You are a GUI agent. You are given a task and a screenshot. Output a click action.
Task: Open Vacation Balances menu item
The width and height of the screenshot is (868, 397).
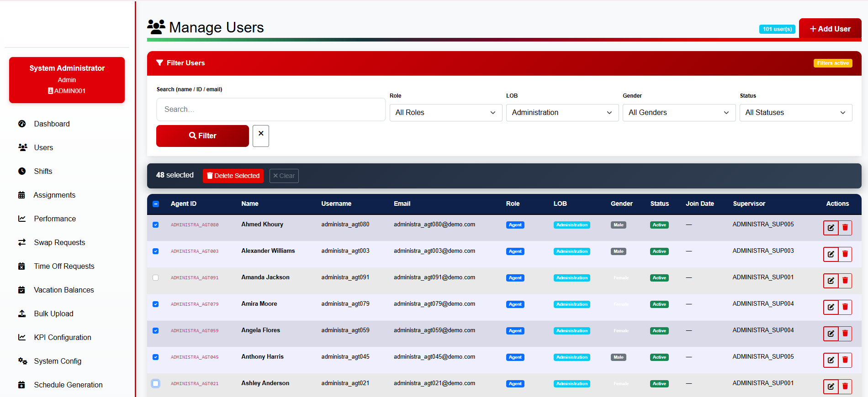(64, 290)
